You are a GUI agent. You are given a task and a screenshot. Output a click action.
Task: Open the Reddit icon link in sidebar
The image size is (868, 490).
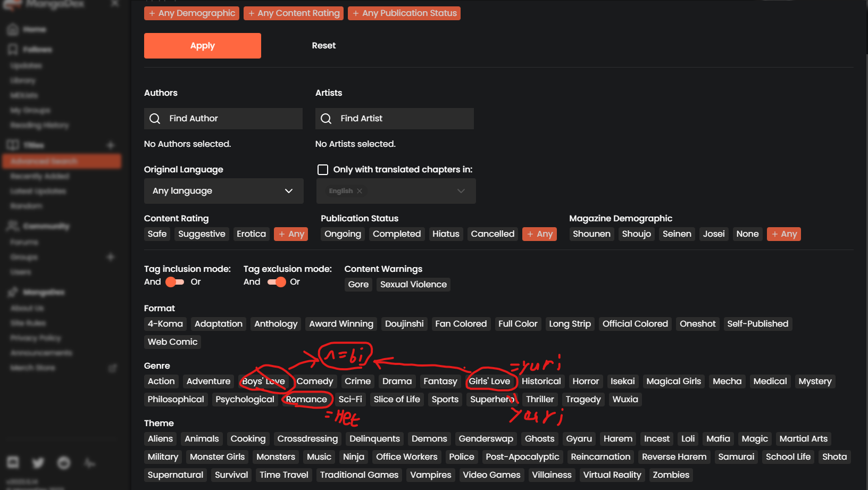(x=64, y=463)
